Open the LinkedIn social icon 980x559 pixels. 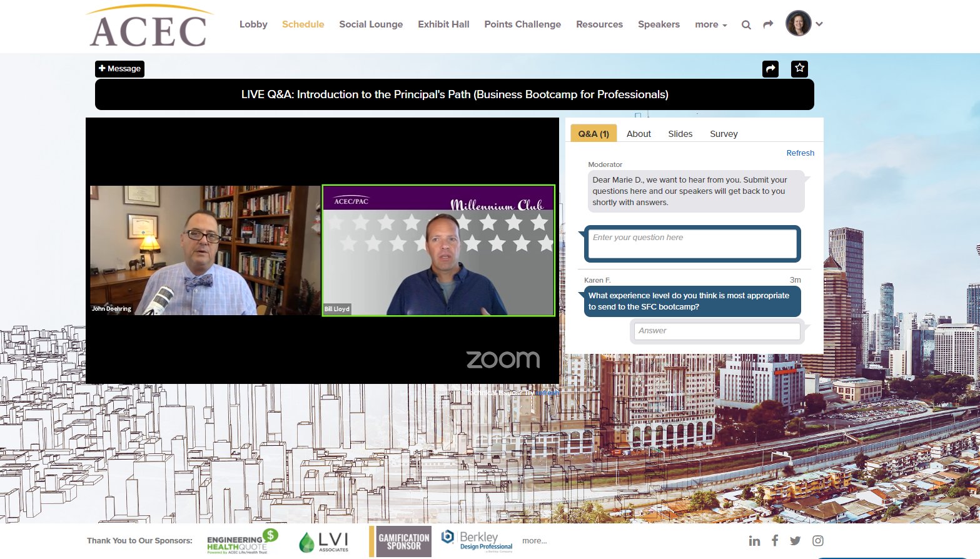[755, 541]
